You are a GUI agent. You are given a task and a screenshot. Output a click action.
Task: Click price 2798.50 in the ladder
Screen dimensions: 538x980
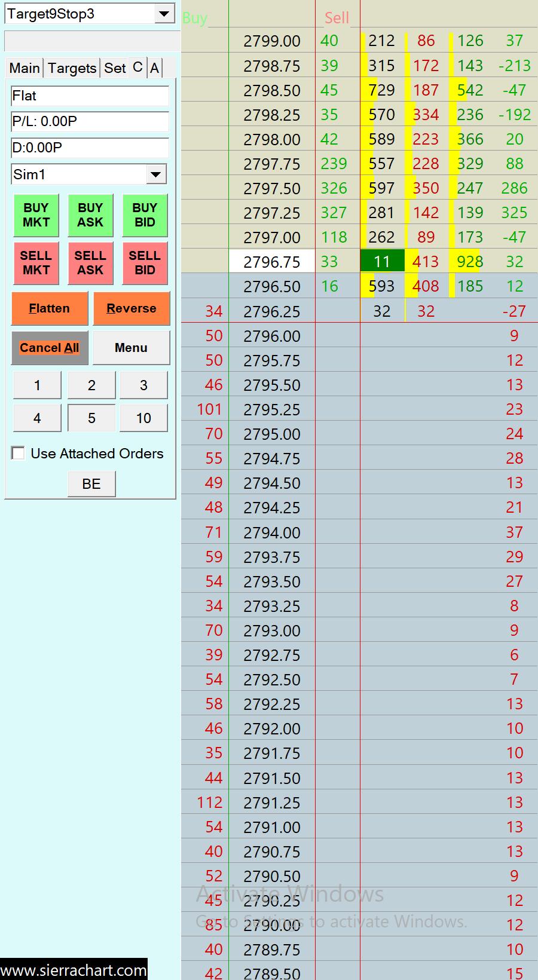tap(272, 90)
